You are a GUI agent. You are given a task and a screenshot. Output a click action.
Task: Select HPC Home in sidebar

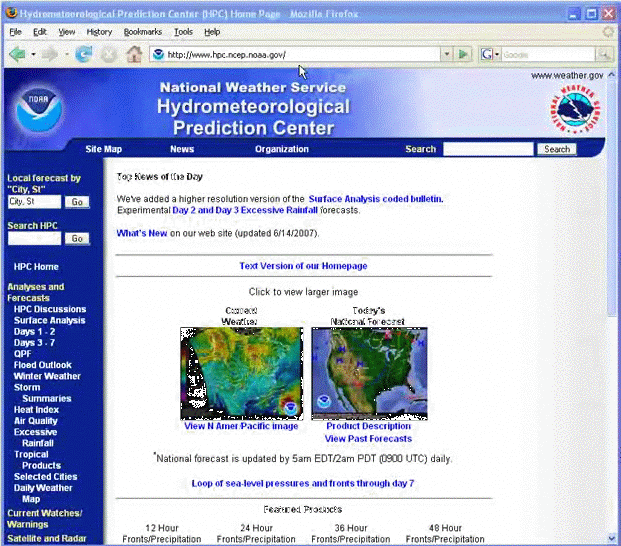click(x=36, y=267)
